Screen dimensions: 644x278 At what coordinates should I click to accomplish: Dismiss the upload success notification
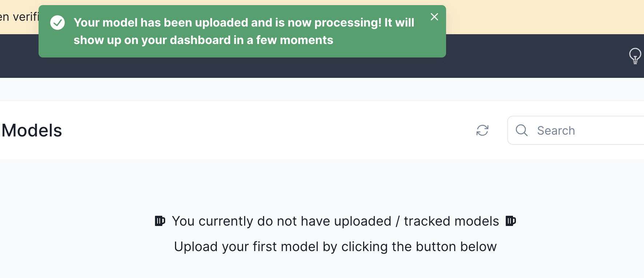pyautogui.click(x=434, y=17)
